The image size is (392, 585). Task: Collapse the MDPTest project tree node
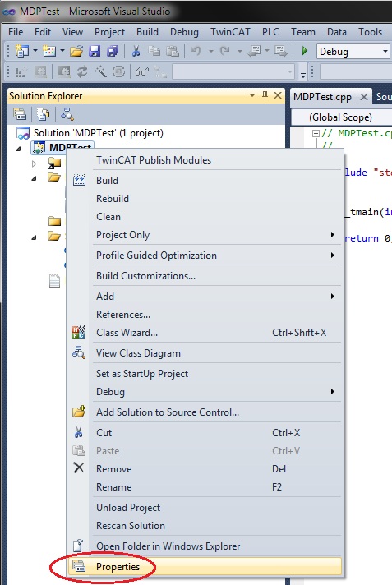click(19, 149)
